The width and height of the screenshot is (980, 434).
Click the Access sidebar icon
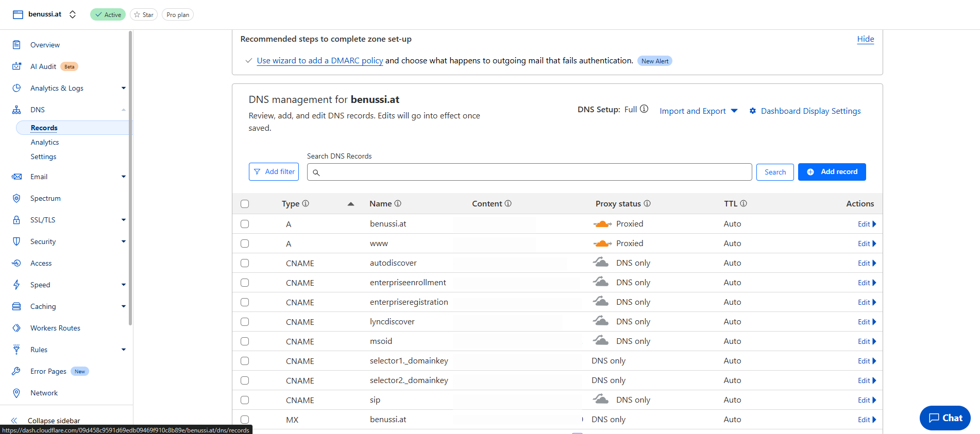(16, 263)
